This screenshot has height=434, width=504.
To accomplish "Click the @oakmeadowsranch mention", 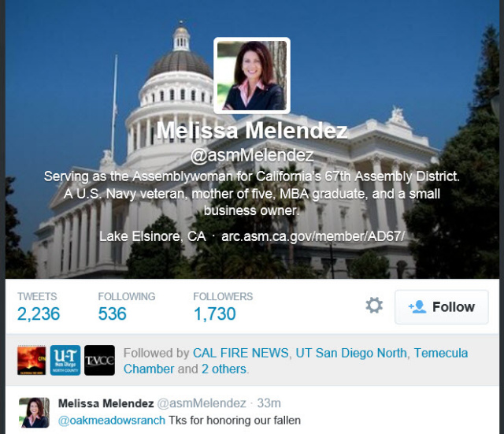I will click(x=112, y=420).
